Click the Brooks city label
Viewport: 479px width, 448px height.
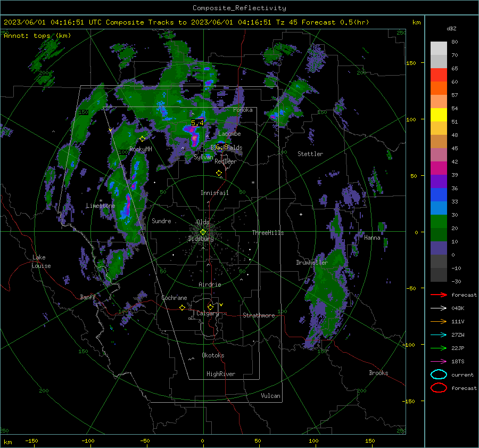click(x=378, y=373)
